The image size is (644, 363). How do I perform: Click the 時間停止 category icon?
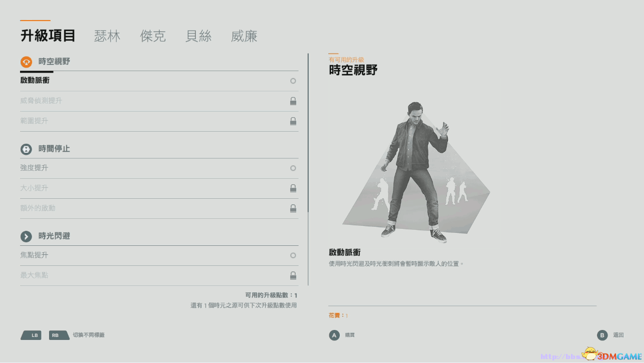coord(26,149)
